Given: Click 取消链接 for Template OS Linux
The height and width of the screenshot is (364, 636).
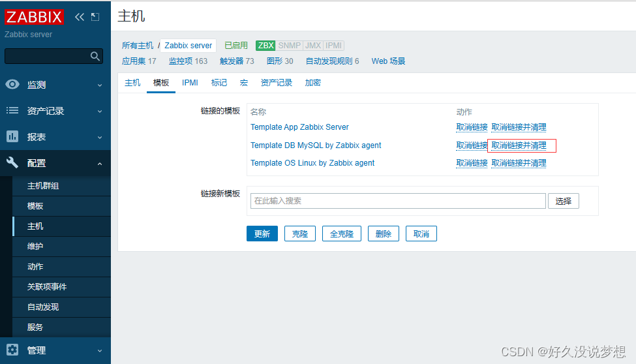Looking at the screenshot, I should pos(472,163).
